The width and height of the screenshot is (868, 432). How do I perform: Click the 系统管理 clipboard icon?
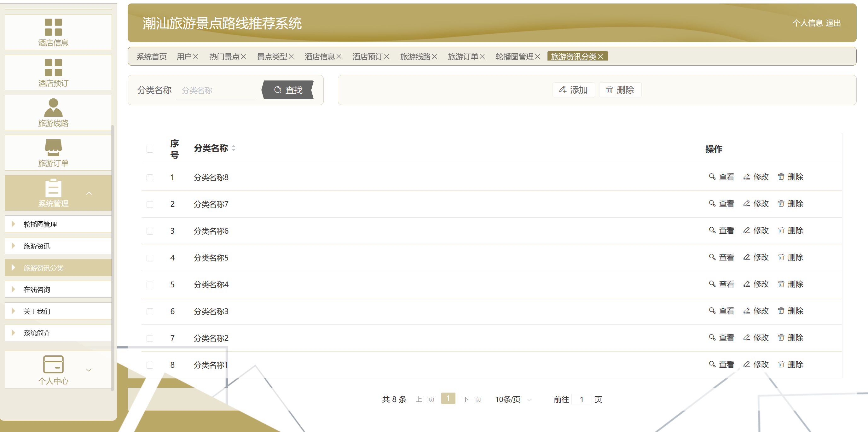pos(53,188)
